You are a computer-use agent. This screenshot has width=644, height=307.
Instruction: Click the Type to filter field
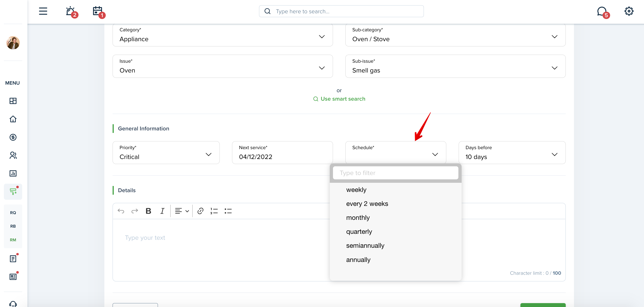click(x=395, y=173)
